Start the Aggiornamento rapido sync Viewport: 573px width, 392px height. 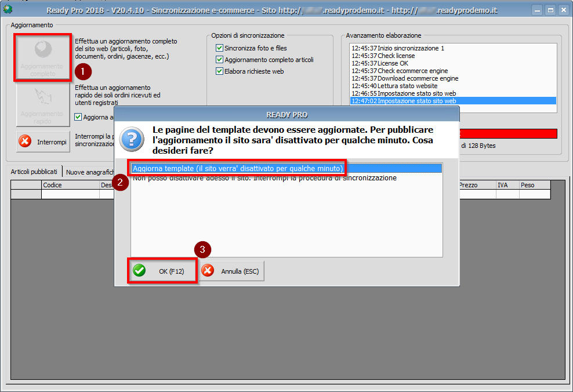43,105
